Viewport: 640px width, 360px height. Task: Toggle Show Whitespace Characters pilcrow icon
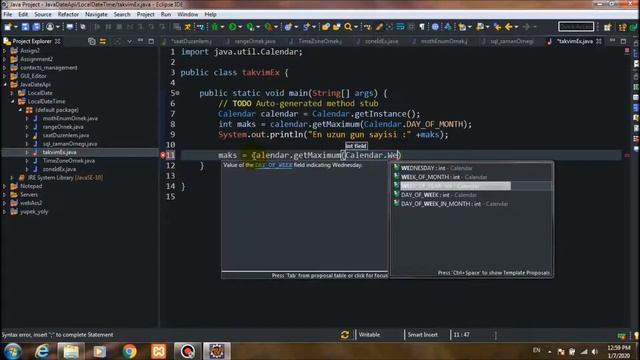pos(422,27)
